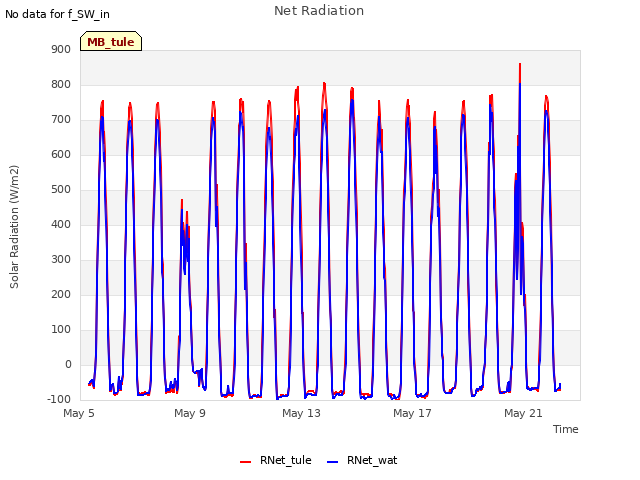The width and height of the screenshot is (640, 480).
Task: Click the 100 y-axis tick label
Action: click(61, 329)
